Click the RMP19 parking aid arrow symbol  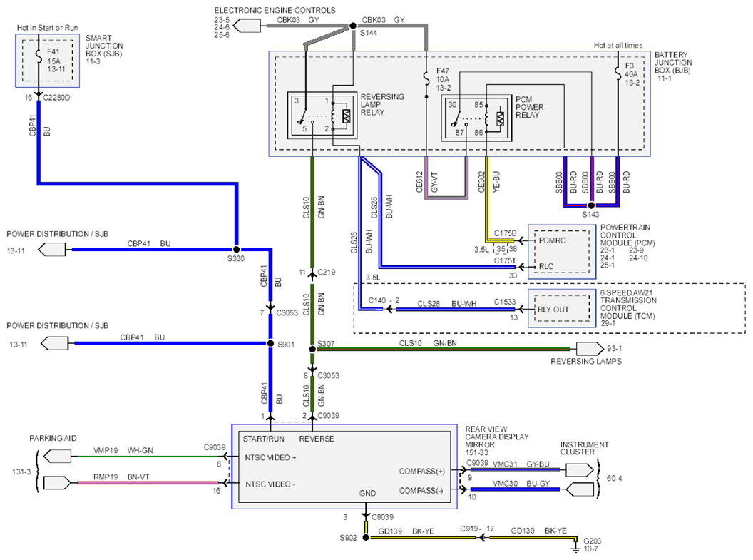[57, 483]
